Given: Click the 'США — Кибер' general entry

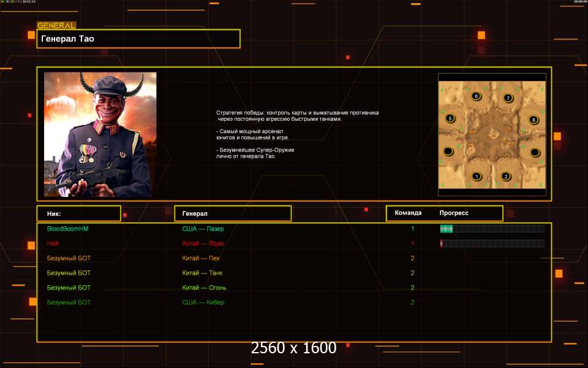Looking at the screenshot, I should coord(203,302).
